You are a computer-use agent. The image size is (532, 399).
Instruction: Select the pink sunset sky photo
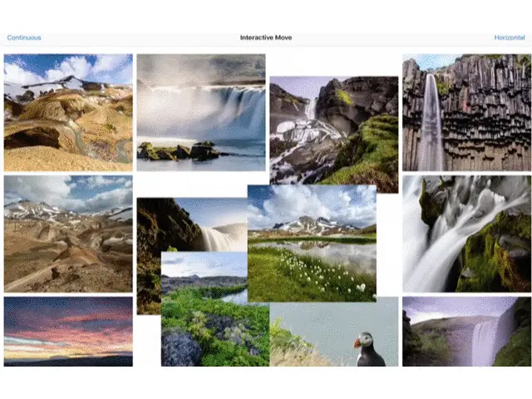click(68, 332)
